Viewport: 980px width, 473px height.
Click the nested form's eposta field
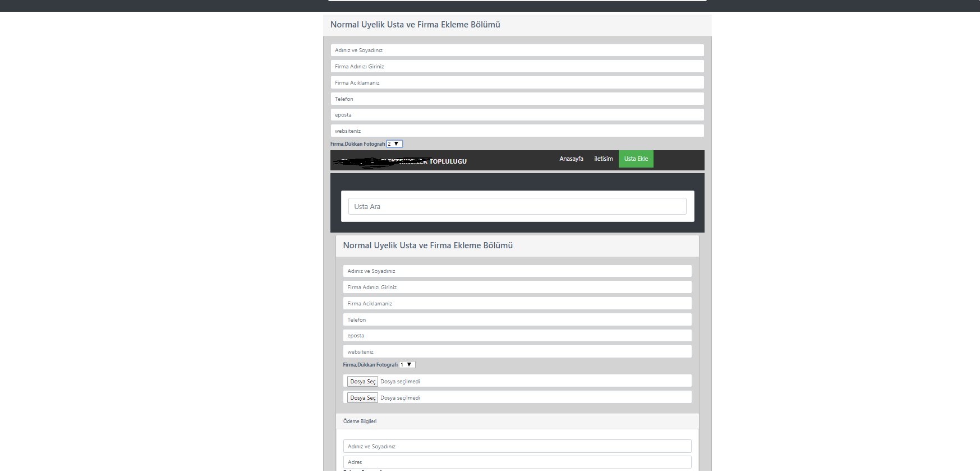tap(517, 336)
